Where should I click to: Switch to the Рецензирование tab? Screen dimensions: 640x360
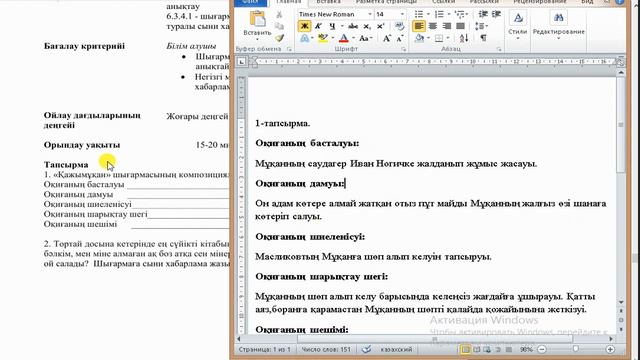click(x=540, y=2)
